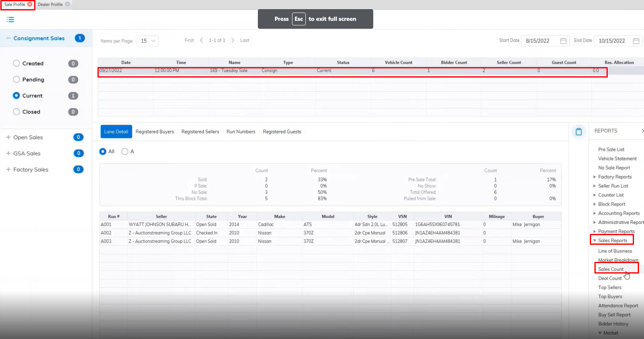
Task: Collapse the Sales Reports group
Action: pos(594,241)
